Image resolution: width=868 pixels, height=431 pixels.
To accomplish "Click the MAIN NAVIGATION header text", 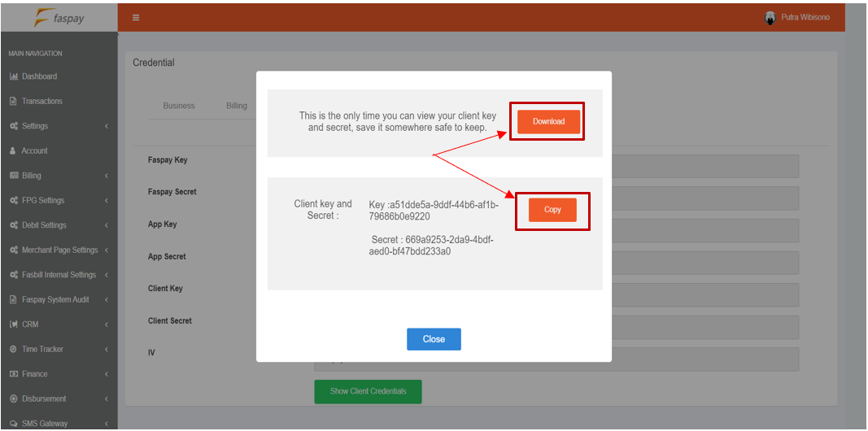I will pos(36,54).
